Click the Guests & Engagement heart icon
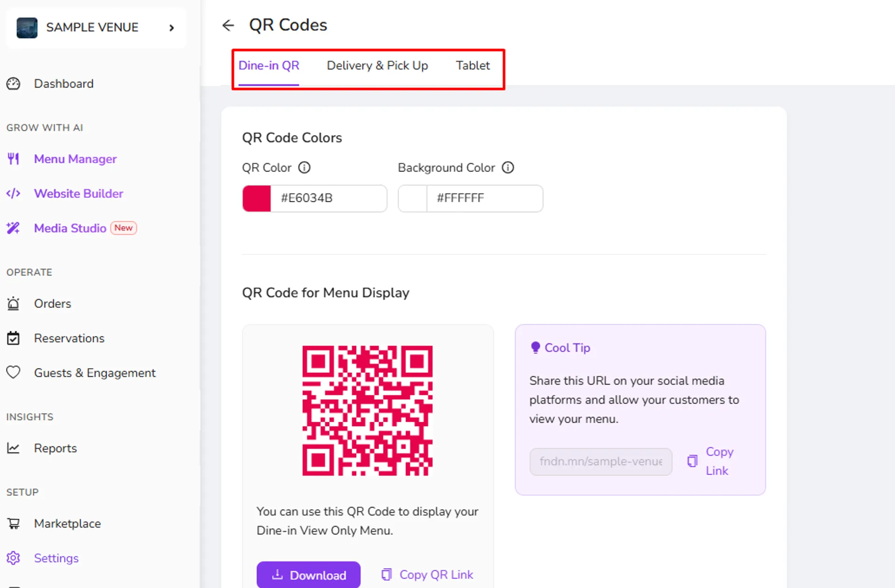The width and height of the screenshot is (895, 588). tap(14, 372)
